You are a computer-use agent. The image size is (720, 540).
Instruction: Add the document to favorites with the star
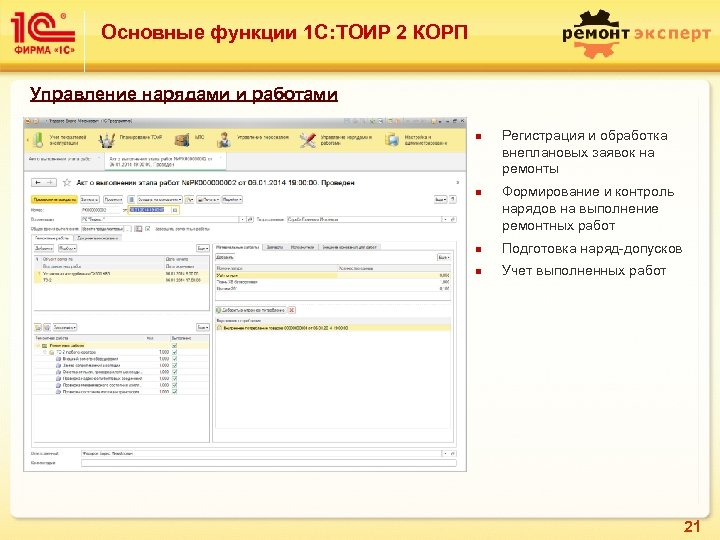[67, 183]
